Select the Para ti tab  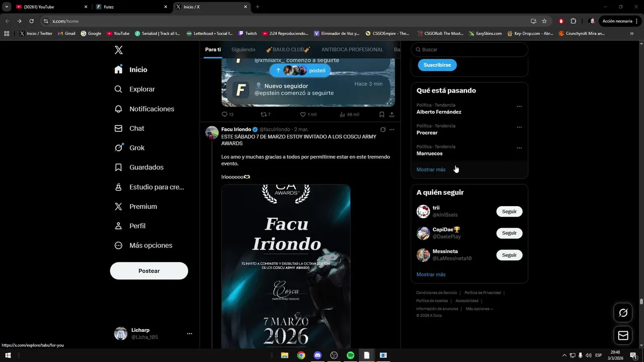pyautogui.click(x=213, y=50)
